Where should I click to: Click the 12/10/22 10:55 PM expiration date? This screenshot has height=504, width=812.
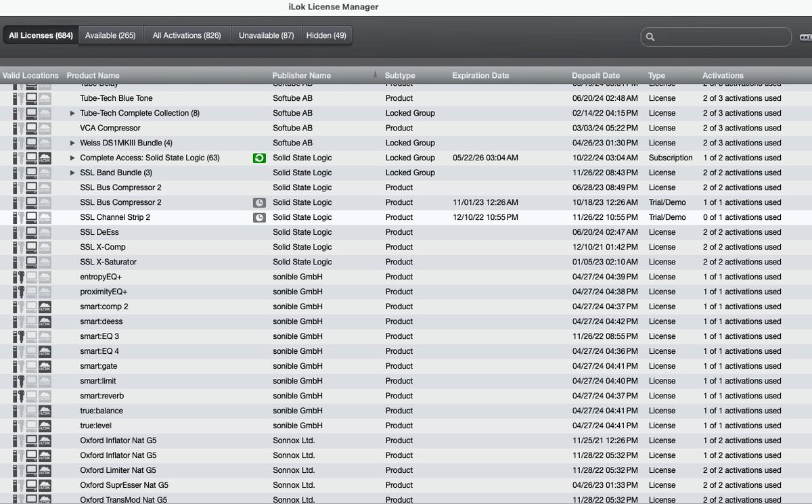pyautogui.click(x=485, y=217)
